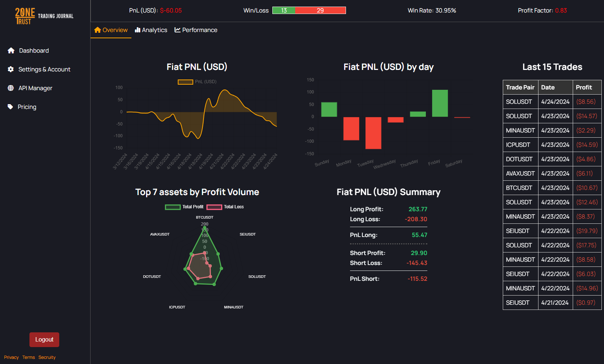Click the ($17.75) profit cell

click(587, 245)
